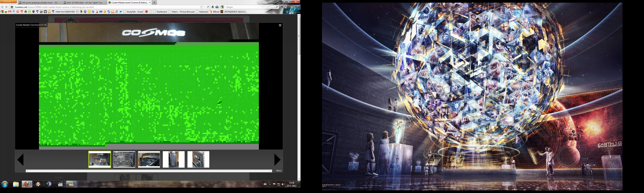This screenshot has width=644, height=193.
Task: Reload the current page
Action: tap(208, 7)
